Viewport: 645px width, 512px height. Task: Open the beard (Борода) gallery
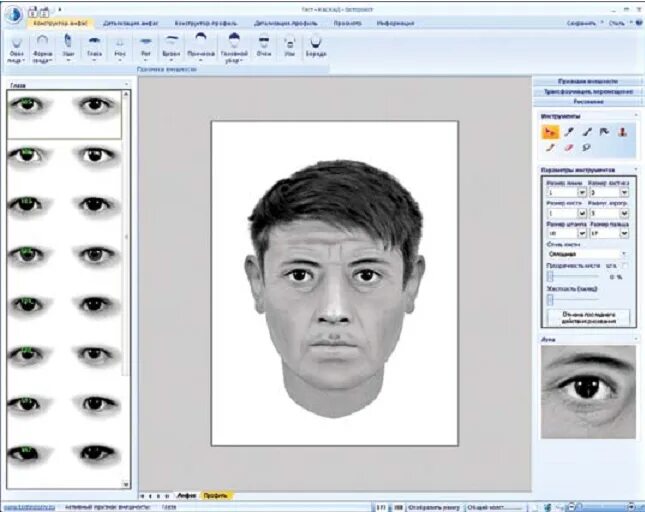point(316,47)
